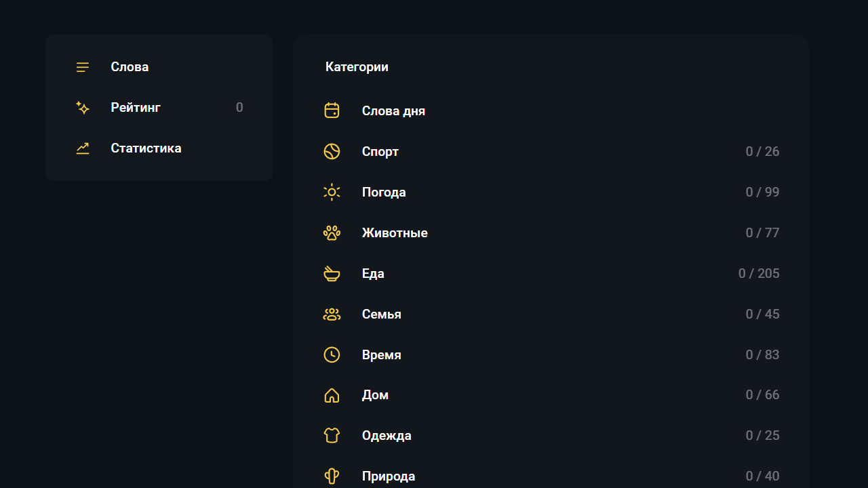The image size is (868, 488).
Task: Open the Еда category
Action: pos(373,273)
